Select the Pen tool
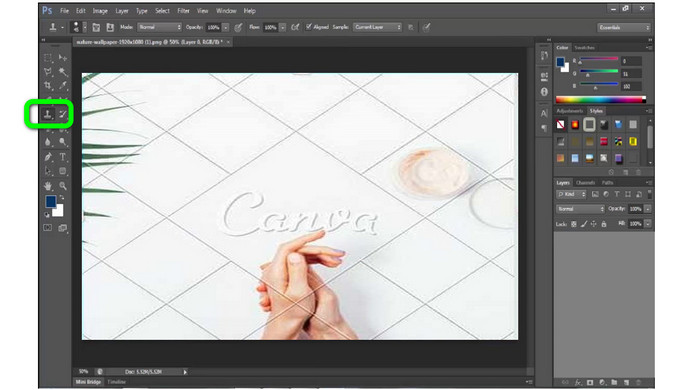The image size is (700, 390). (x=48, y=157)
